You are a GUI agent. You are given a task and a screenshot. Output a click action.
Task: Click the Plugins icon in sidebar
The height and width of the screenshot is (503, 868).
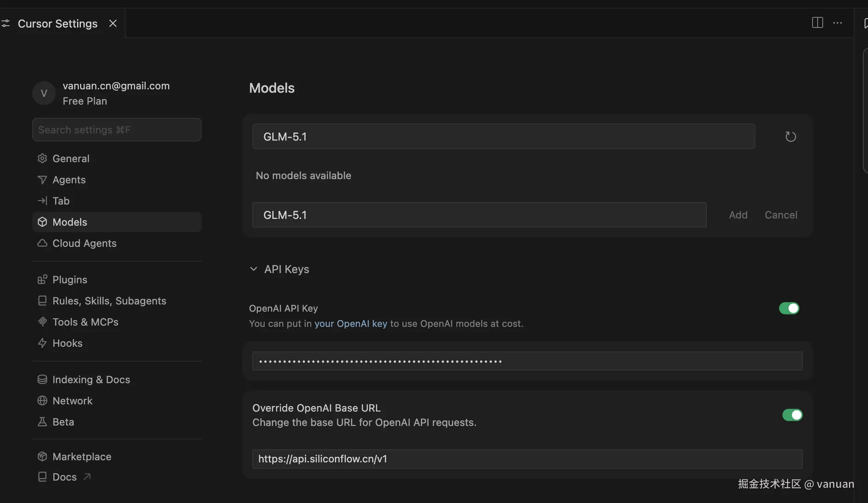point(42,279)
